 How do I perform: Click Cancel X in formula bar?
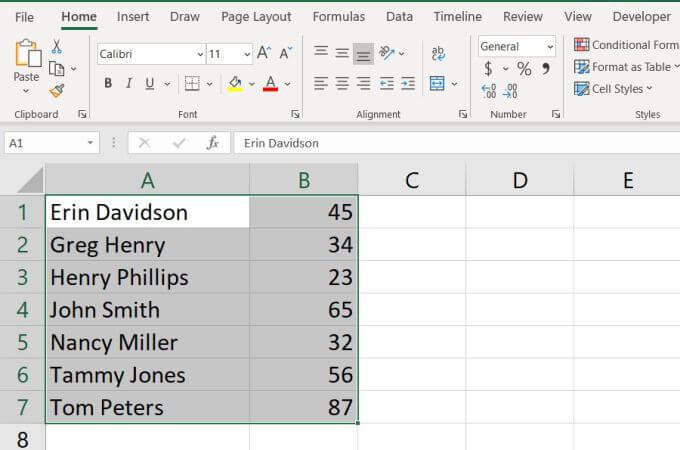(x=144, y=143)
